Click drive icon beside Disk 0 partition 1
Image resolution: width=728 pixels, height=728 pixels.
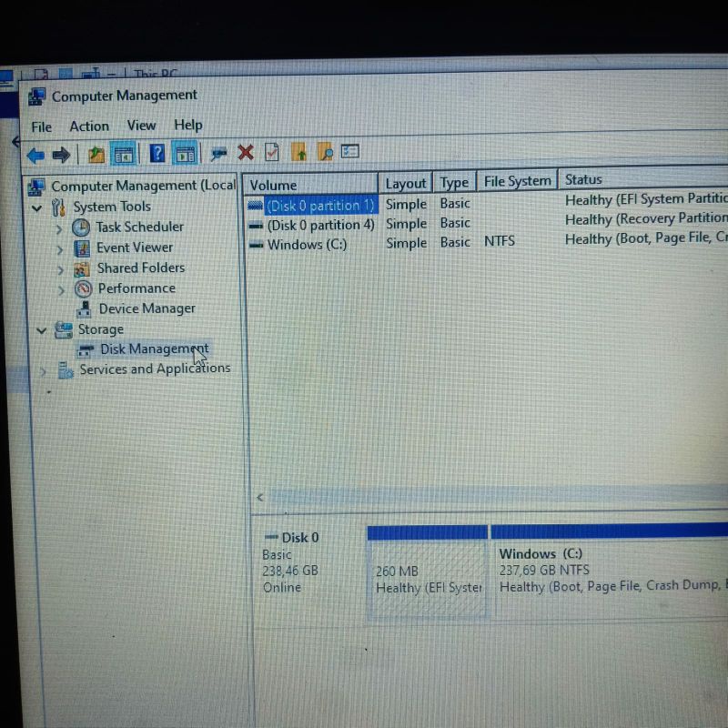(256, 206)
